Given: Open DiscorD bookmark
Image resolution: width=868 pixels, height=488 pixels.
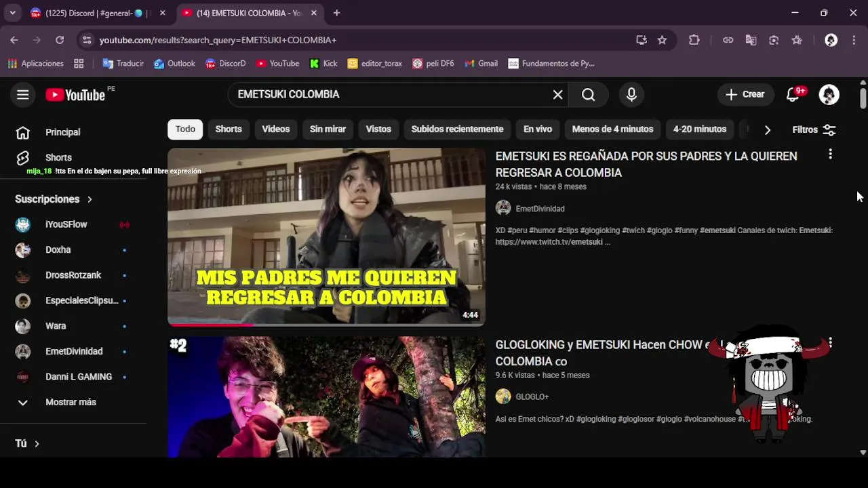Looking at the screenshot, I should [225, 64].
